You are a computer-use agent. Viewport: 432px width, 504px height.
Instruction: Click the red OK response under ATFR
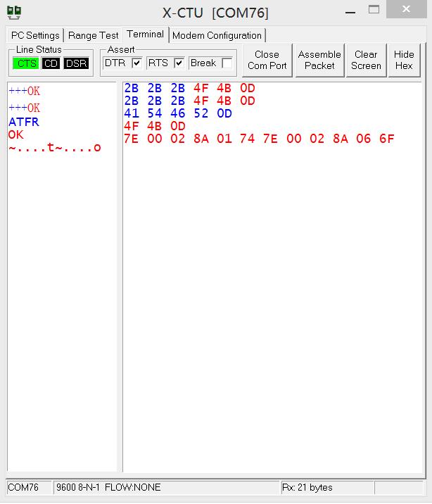(16, 135)
